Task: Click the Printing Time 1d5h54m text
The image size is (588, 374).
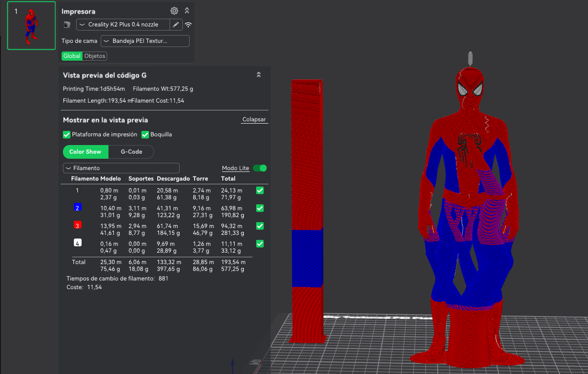Action: pos(94,89)
